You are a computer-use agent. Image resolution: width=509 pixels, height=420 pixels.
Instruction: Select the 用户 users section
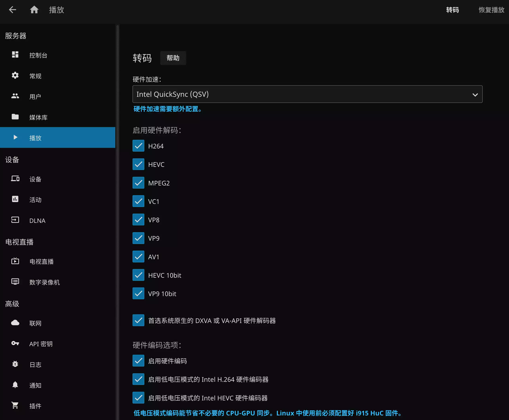(x=35, y=96)
